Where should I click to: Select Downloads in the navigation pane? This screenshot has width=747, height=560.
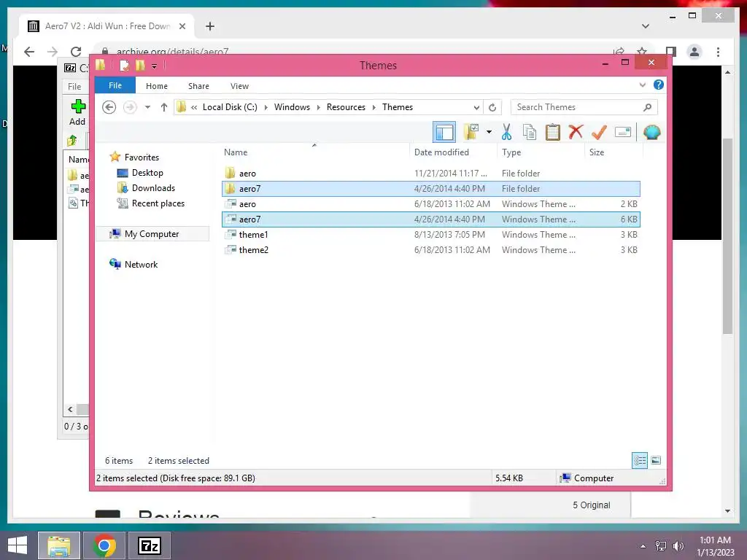pos(153,188)
